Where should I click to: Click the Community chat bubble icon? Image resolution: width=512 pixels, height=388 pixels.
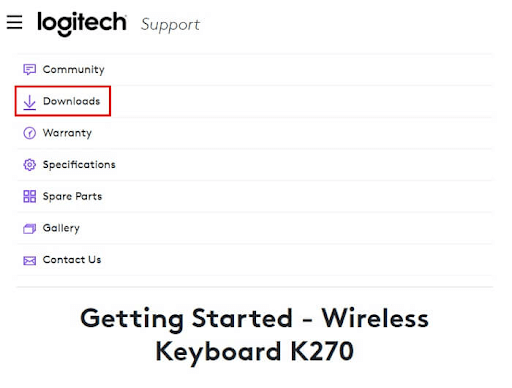pos(29,69)
